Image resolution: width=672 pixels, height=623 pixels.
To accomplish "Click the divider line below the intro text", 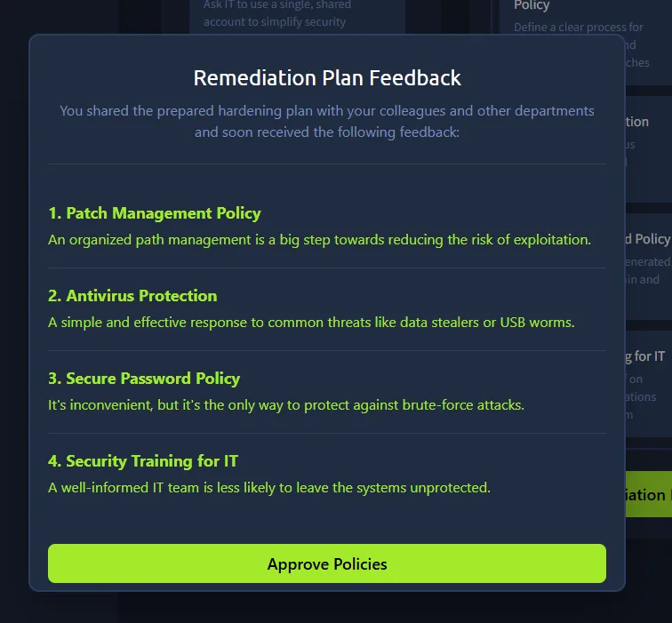I will 327,164.
